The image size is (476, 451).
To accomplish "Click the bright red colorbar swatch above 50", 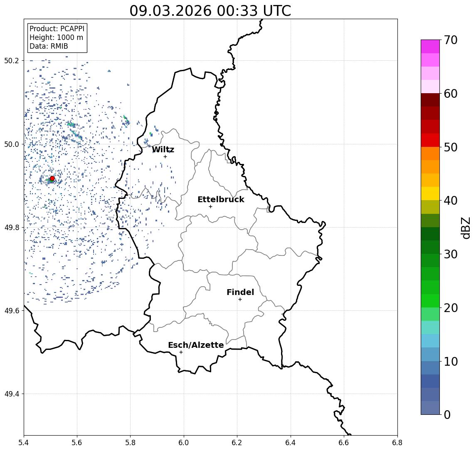I will coord(430,140).
